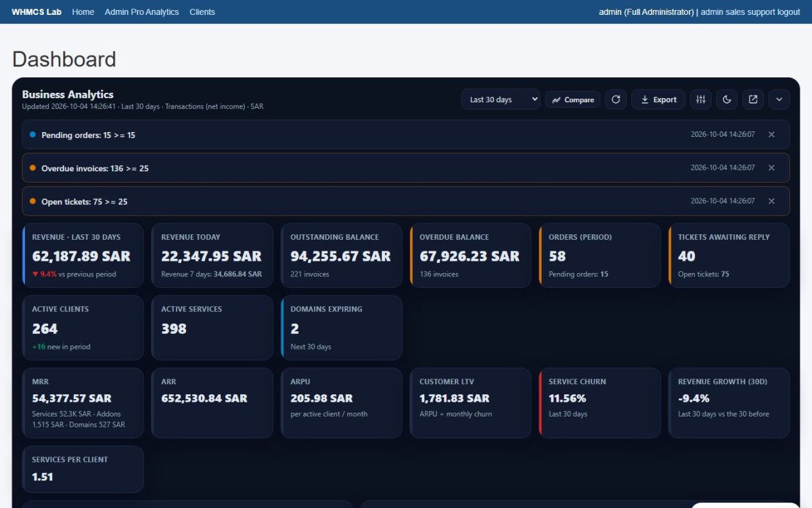Open Admin Pro Analytics menu item

click(x=142, y=12)
